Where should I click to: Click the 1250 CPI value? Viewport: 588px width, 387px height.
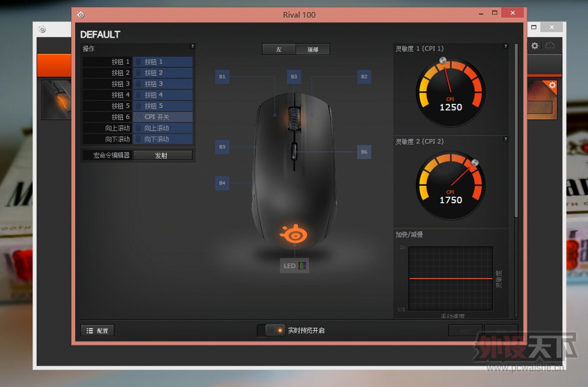click(x=451, y=107)
